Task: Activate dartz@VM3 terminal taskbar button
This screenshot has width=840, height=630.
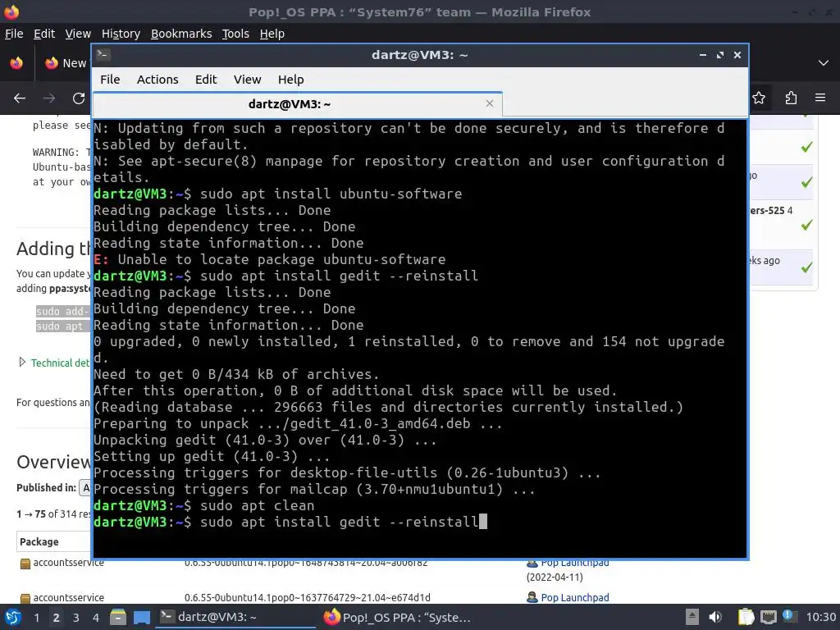Action: [235, 617]
